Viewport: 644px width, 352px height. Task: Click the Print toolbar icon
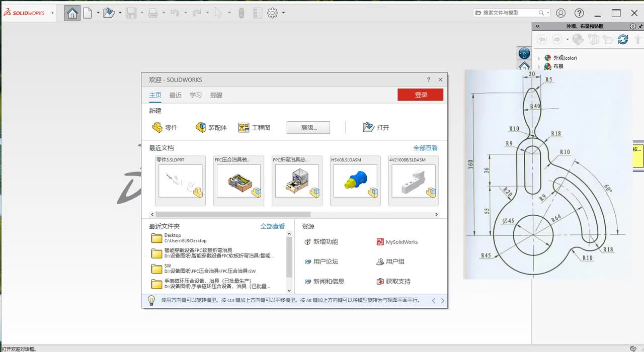tap(153, 13)
